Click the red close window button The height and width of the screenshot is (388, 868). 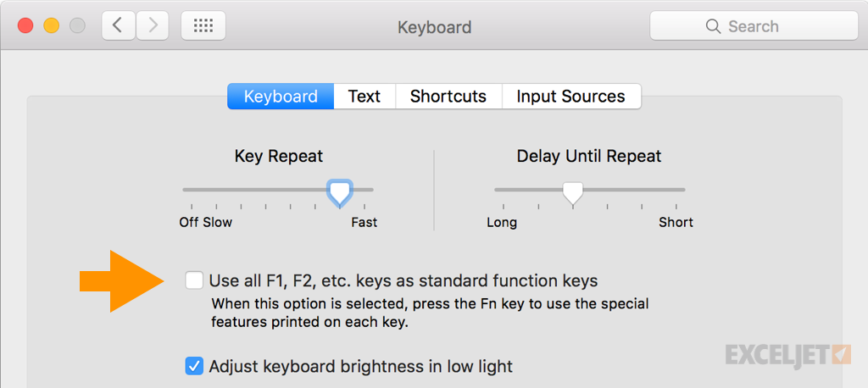tap(25, 26)
